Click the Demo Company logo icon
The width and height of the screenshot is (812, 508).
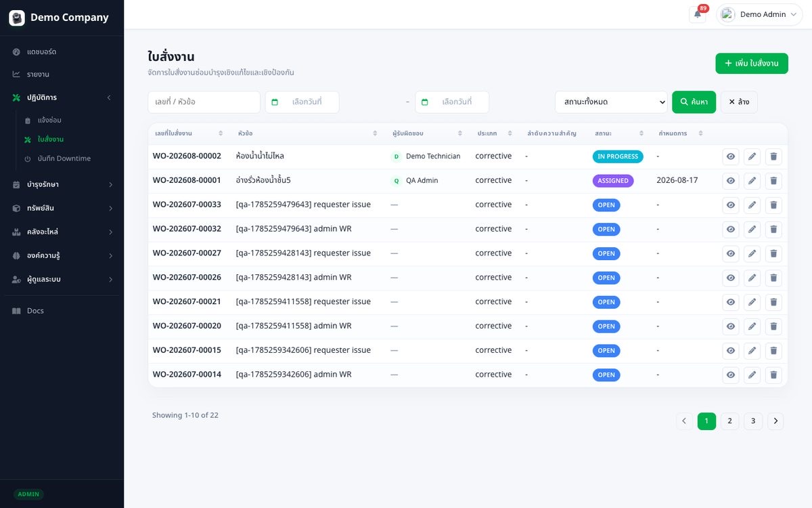point(17,18)
